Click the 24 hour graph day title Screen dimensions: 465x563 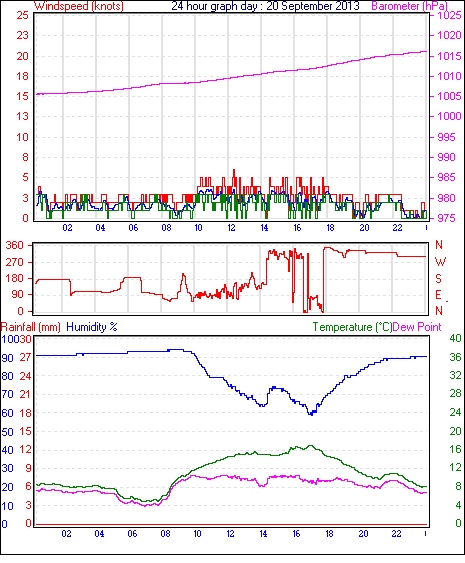click(265, 6)
